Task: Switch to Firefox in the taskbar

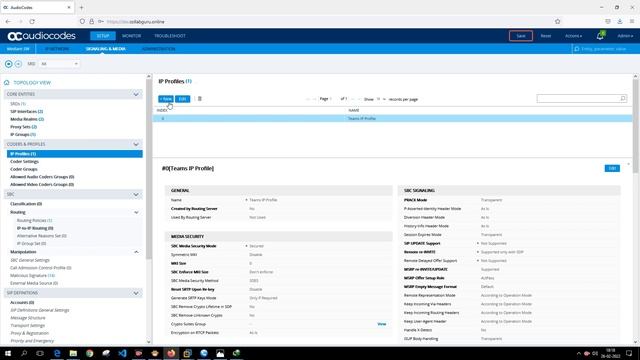Action: click(x=171, y=353)
